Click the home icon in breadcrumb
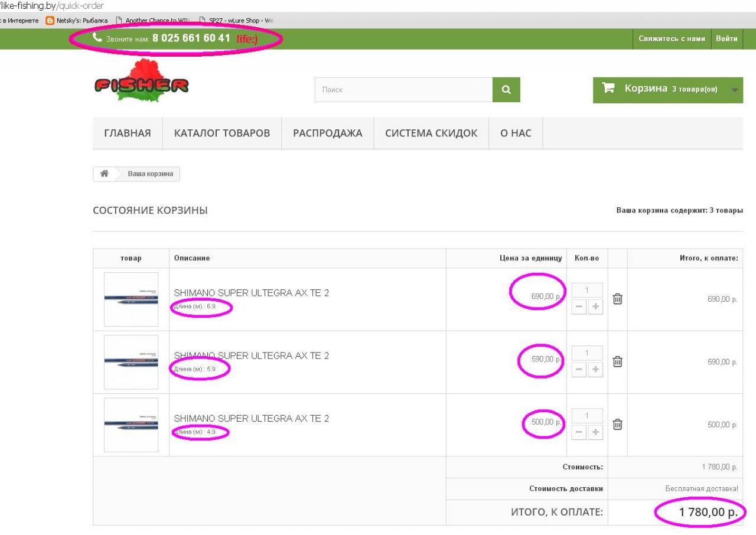The image size is (756, 535). 105,174
